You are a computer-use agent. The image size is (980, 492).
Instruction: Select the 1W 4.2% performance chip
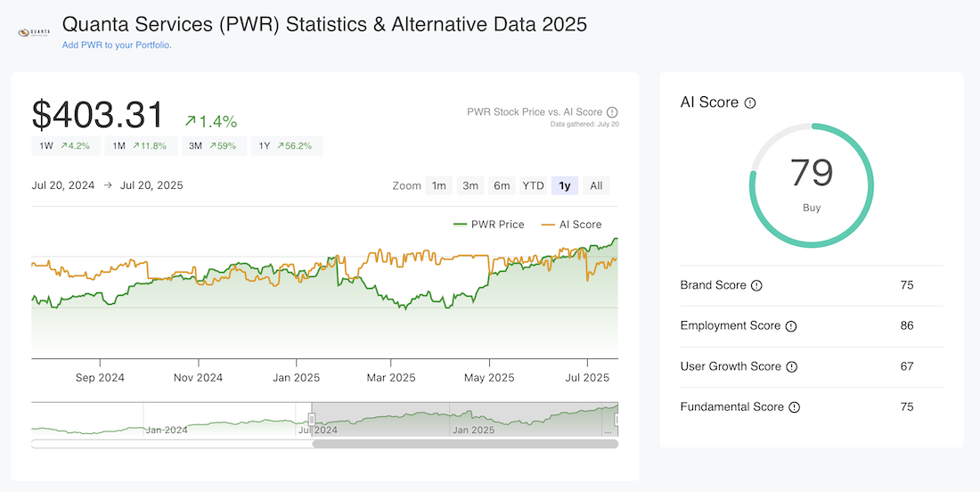tap(65, 145)
